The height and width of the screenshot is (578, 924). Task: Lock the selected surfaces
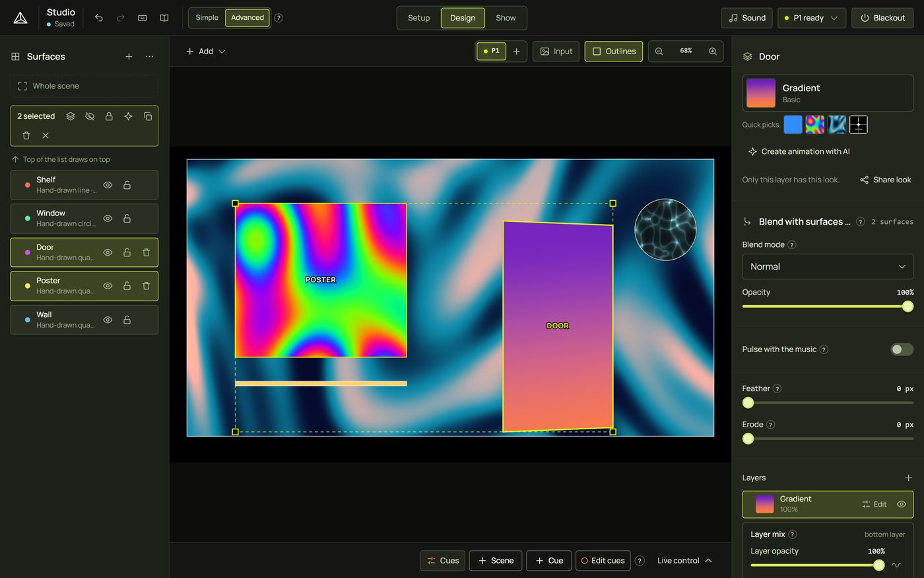coord(109,116)
